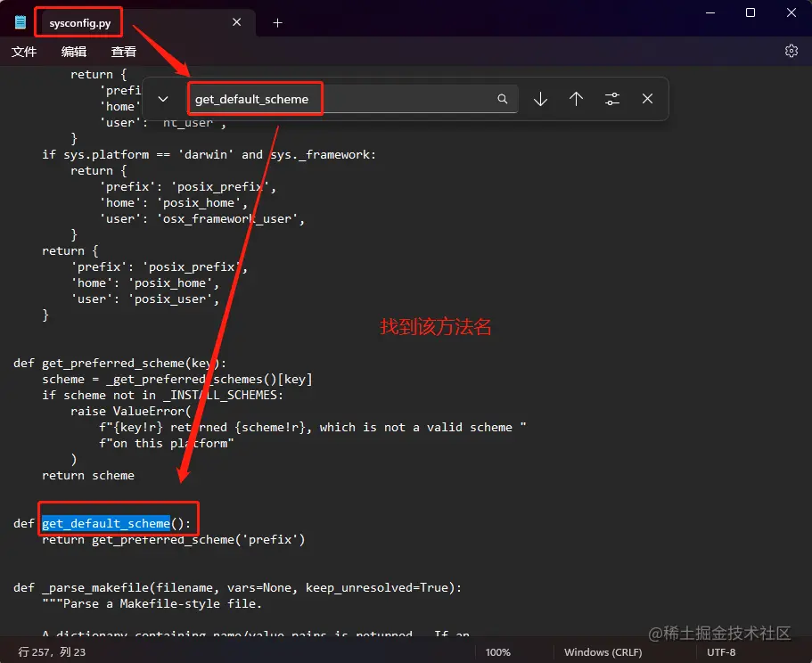Viewport: 812px width, 663px height.
Task: Click the search magnifier icon
Action: [x=503, y=99]
